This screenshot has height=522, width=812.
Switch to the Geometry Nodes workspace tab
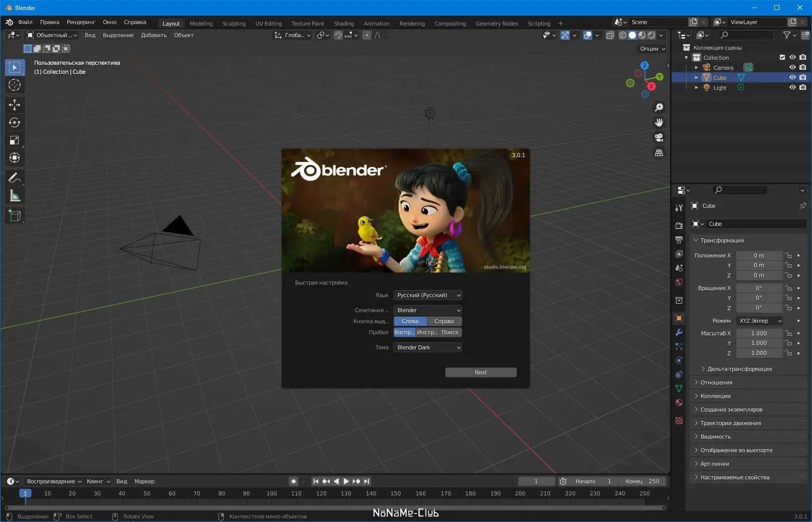click(x=497, y=24)
